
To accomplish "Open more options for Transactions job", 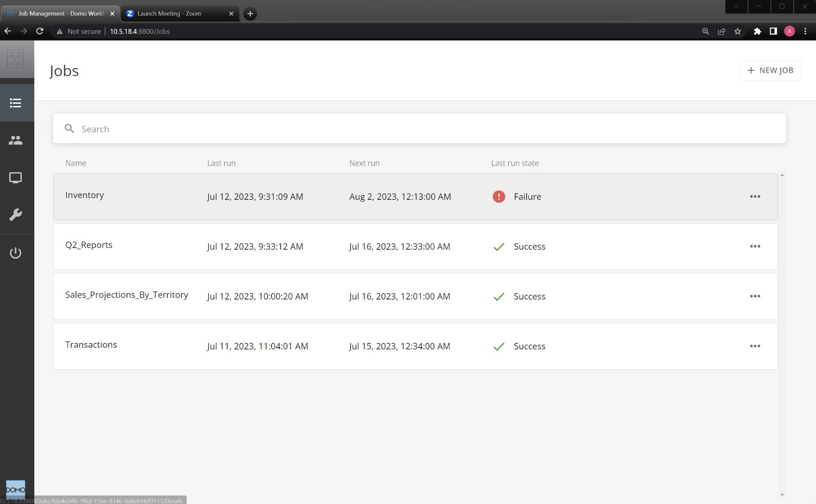I will click(755, 346).
